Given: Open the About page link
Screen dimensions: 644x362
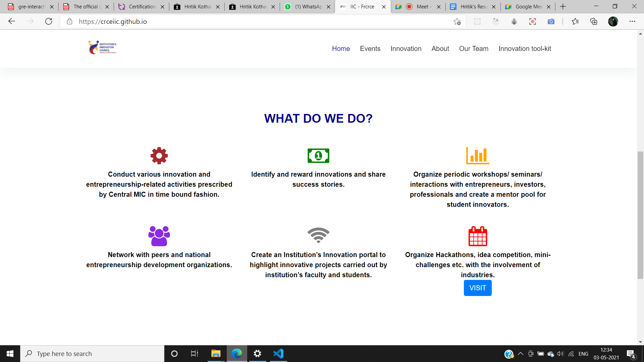Looking at the screenshot, I should coord(440,49).
